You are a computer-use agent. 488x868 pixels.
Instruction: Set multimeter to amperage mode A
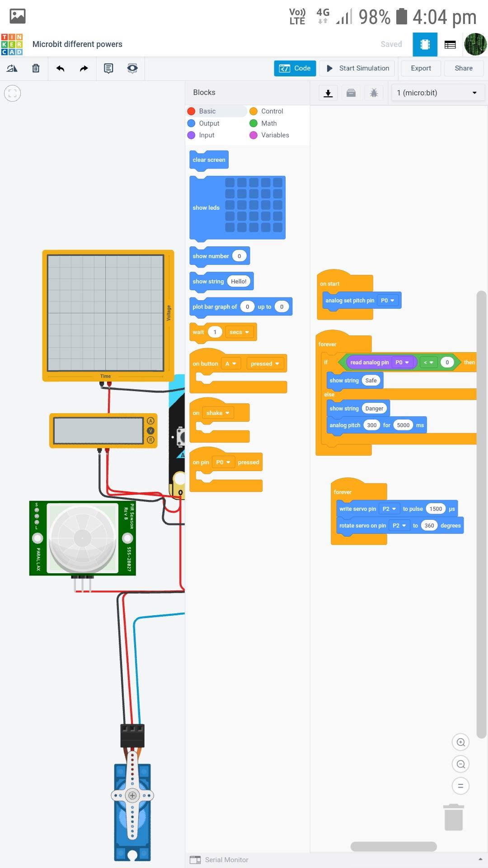pyautogui.click(x=150, y=421)
